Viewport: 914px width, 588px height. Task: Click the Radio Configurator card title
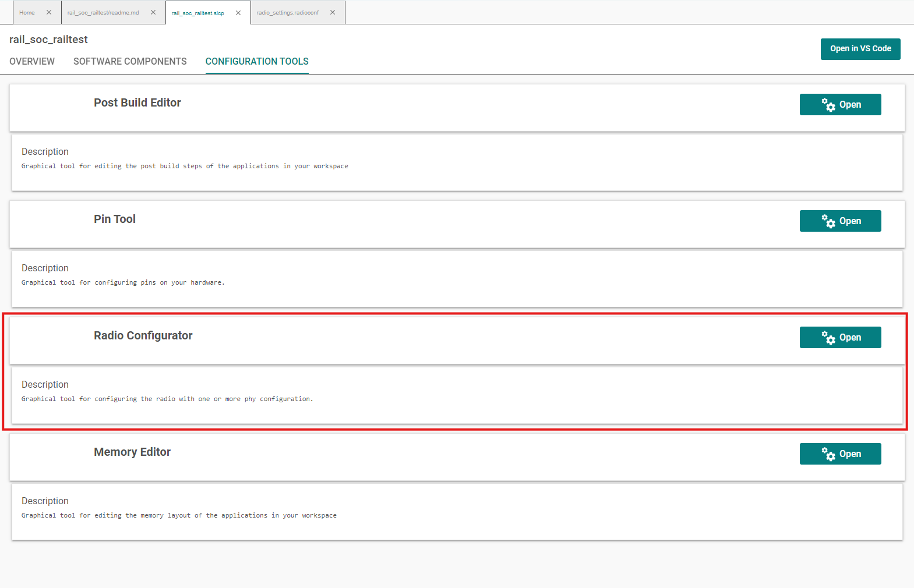[143, 336]
